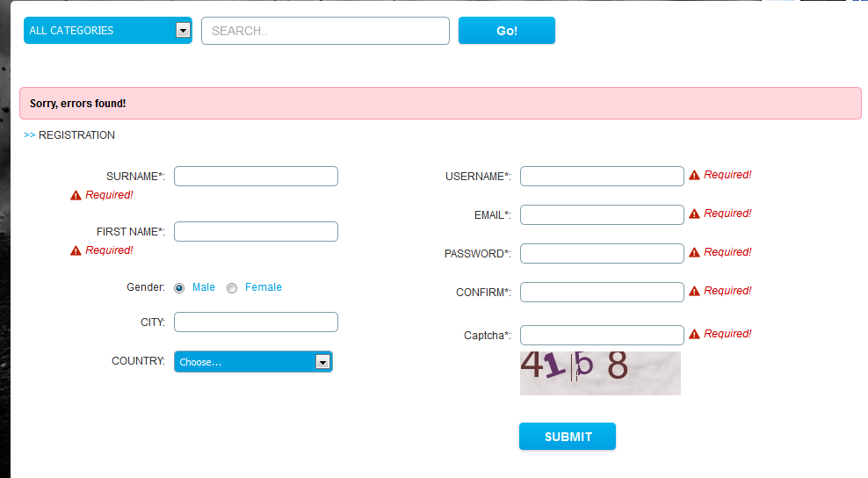Click the Search text field
The height and width of the screenshot is (478, 868).
point(325,31)
